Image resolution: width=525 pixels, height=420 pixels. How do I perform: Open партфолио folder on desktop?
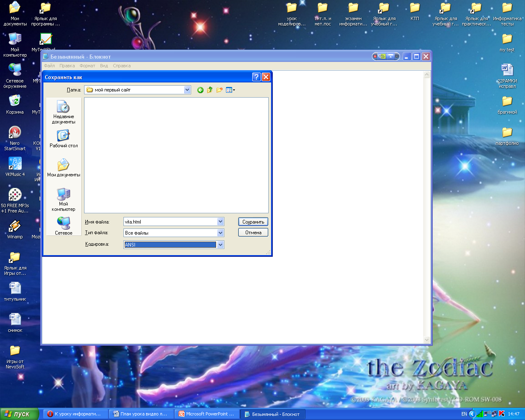507,136
